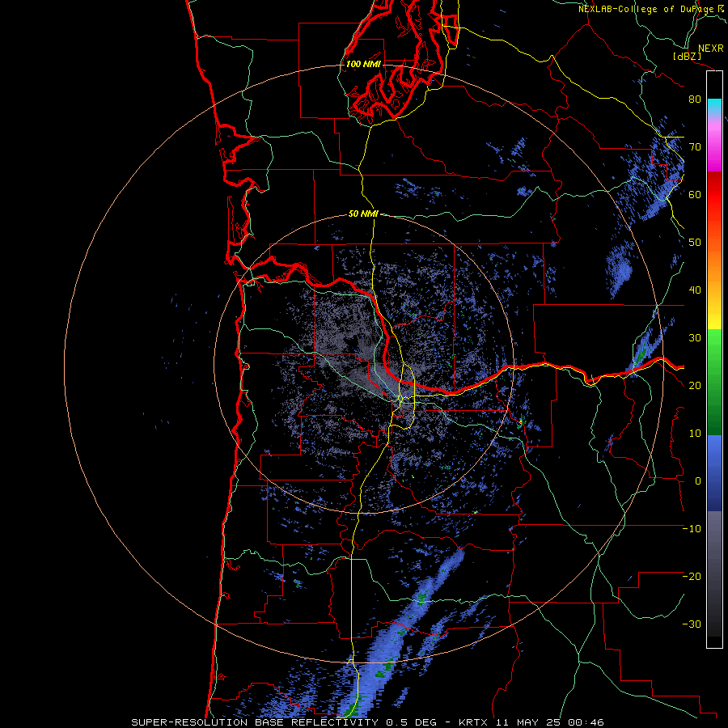Click the "20" value on the dBZ scale
728x728 pixels.
tap(695, 386)
